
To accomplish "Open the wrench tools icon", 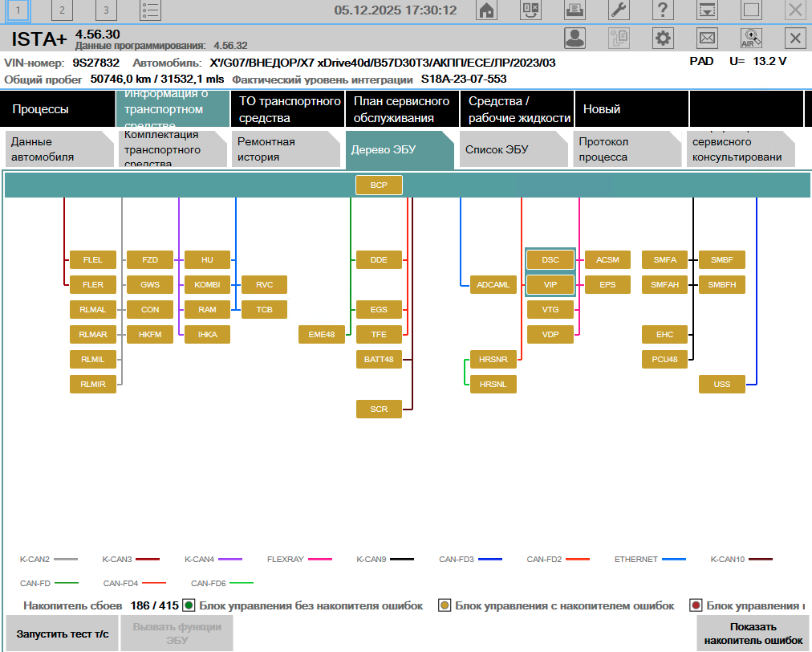I will point(619,10).
